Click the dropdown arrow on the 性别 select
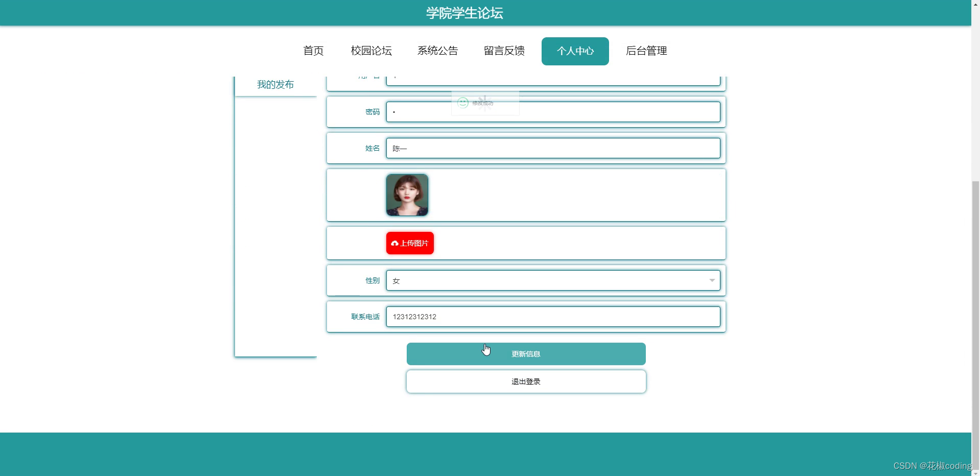The width and height of the screenshot is (980, 476). click(712, 280)
